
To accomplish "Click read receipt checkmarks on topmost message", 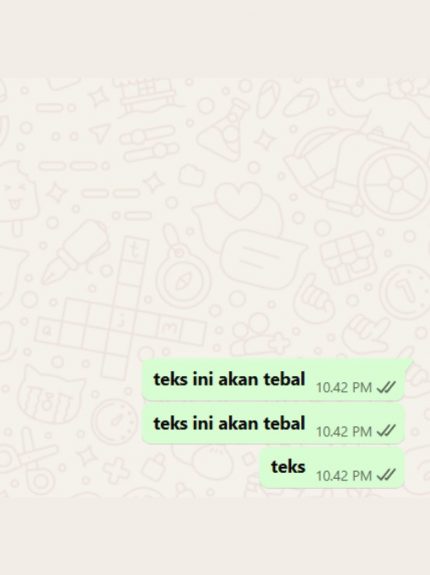I will point(386,387).
